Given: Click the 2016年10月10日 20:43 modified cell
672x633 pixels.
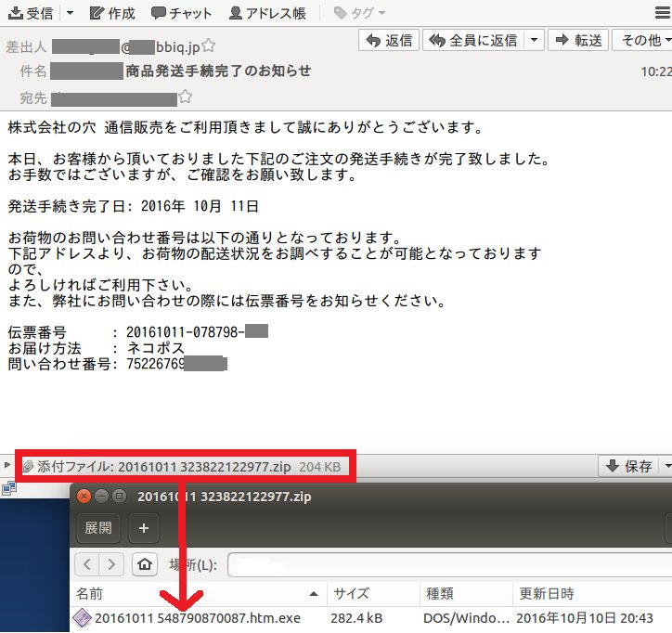Looking at the screenshot, I should [585, 618].
